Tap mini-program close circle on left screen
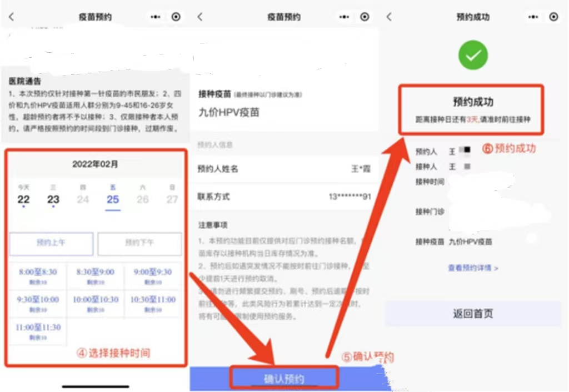The width and height of the screenshot is (569, 392). coord(176,17)
